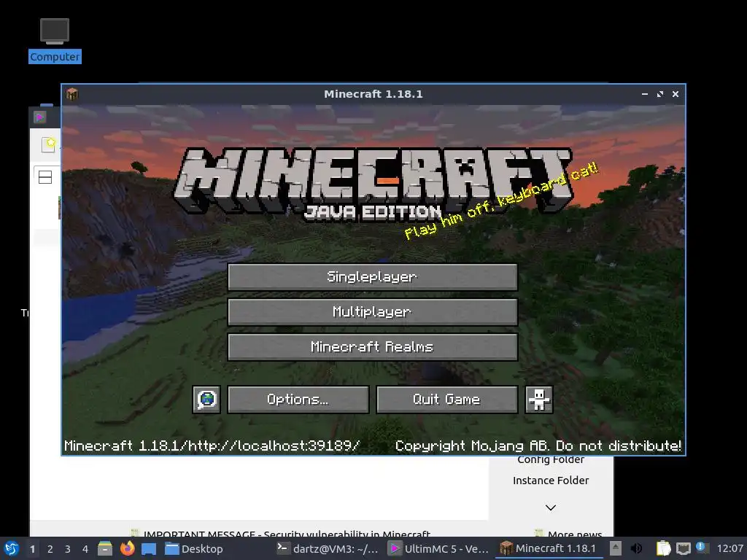
Task: Click the network connection tray icon
Action: tap(683, 548)
